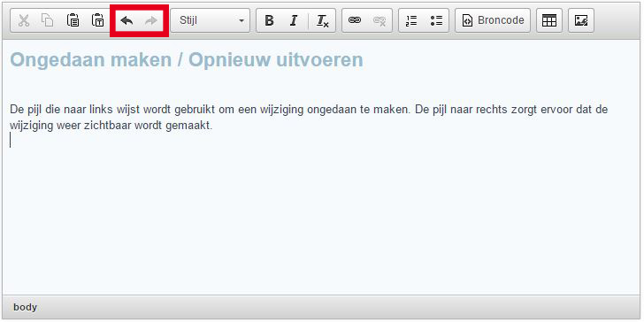Remove formatting with the Tx icon
The height and width of the screenshot is (322, 644).
(322, 20)
